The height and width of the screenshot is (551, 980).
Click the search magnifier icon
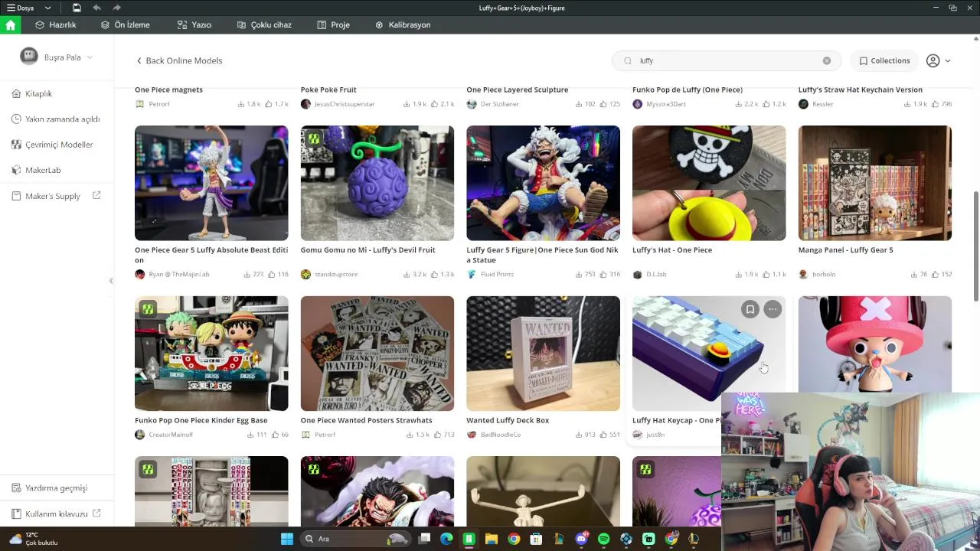tap(628, 60)
